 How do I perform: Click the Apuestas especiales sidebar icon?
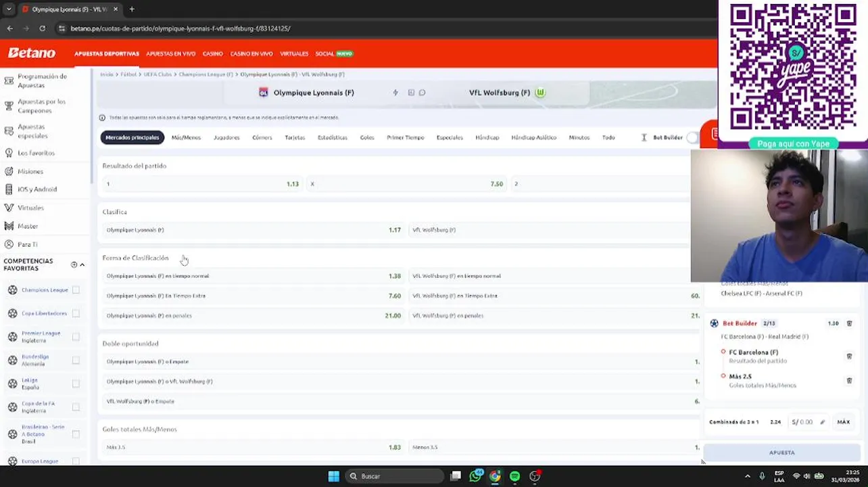(9, 131)
